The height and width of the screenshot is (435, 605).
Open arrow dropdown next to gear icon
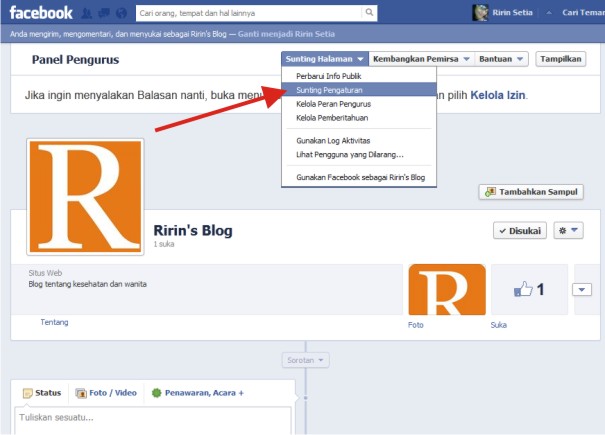[x=574, y=230]
